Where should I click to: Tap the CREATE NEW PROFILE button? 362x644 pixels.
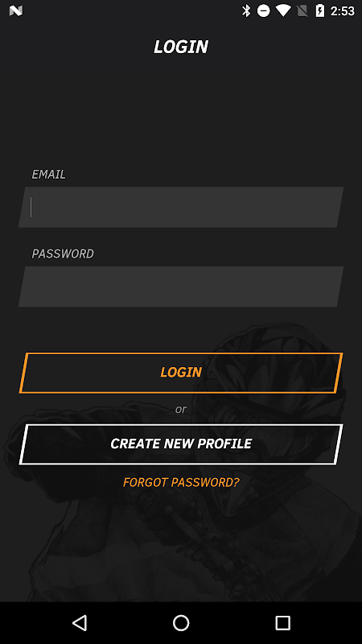tap(181, 444)
